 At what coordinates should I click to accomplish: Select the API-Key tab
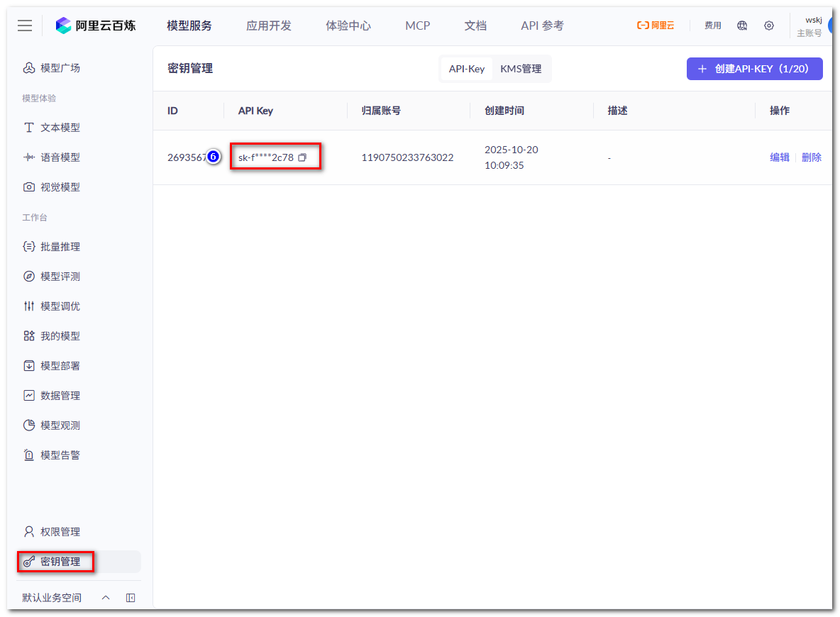(x=467, y=69)
